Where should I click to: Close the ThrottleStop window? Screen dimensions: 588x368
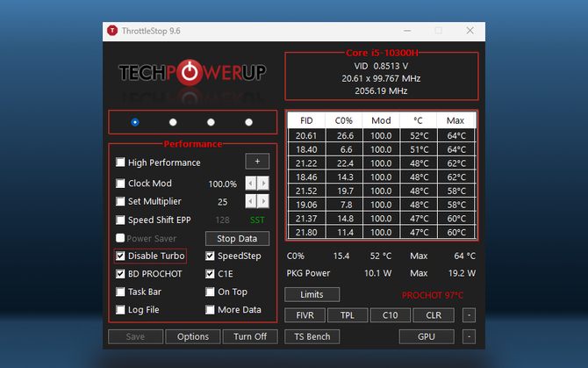[x=470, y=31]
